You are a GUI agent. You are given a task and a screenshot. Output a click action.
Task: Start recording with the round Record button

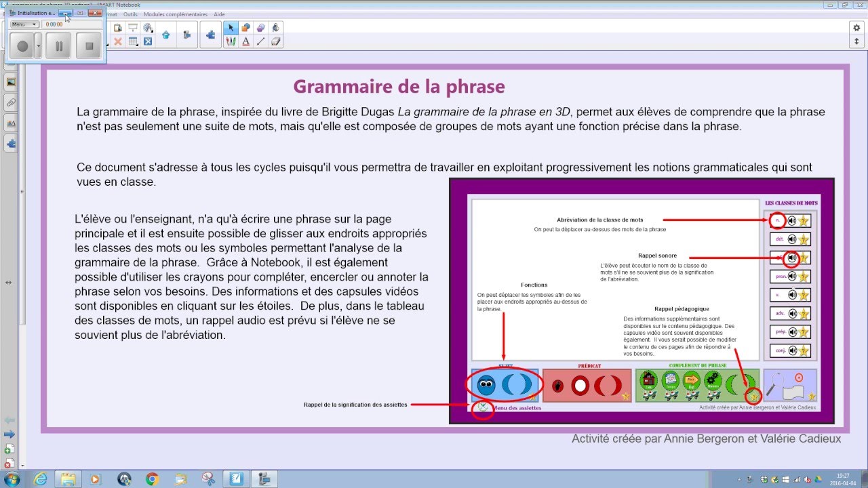click(x=22, y=45)
